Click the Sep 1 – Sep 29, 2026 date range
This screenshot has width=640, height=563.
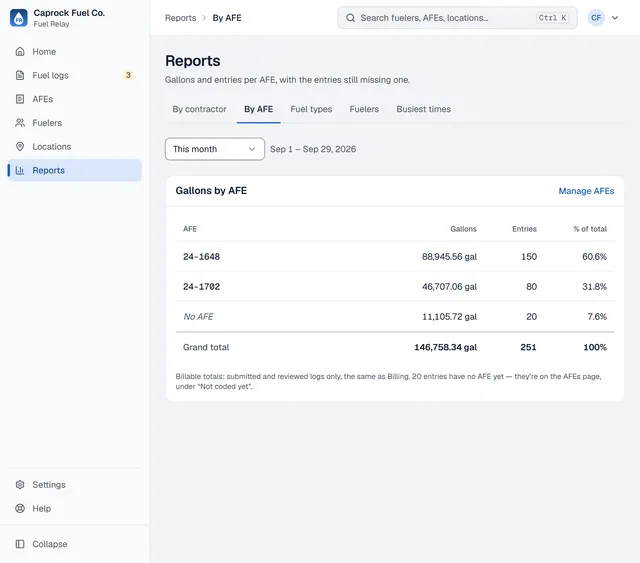coord(313,149)
